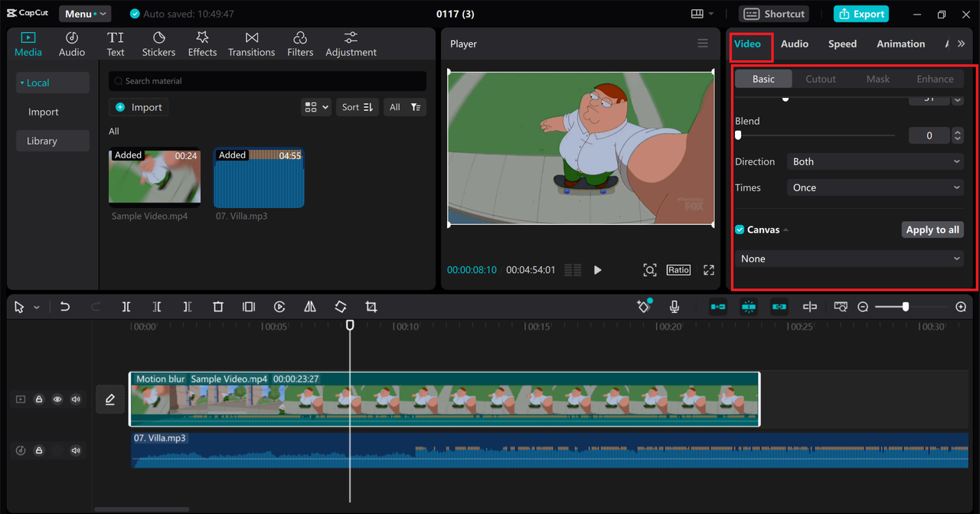This screenshot has width=980, height=514.
Task: Enter fullscreen preview
Action: 709,270
